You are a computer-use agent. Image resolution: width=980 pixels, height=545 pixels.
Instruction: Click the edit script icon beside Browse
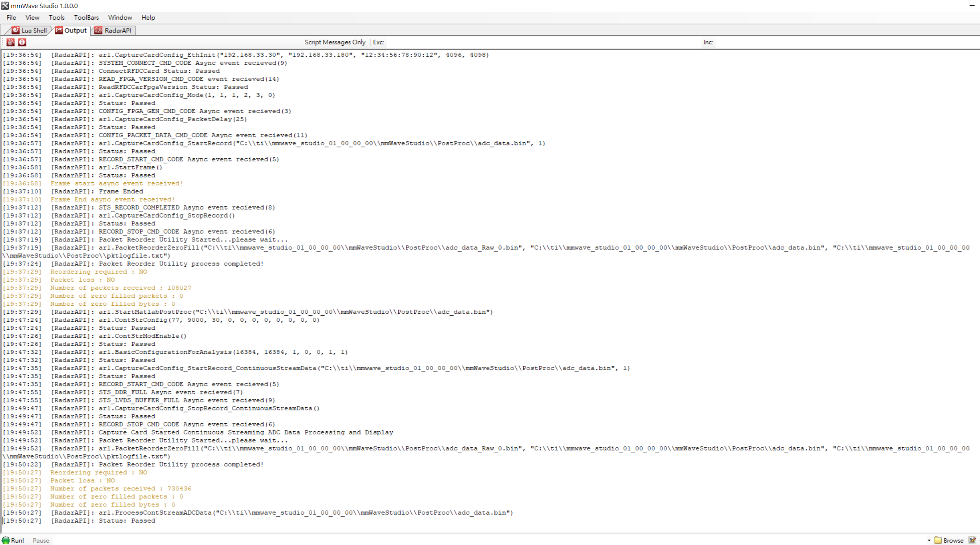pos(972,540)
